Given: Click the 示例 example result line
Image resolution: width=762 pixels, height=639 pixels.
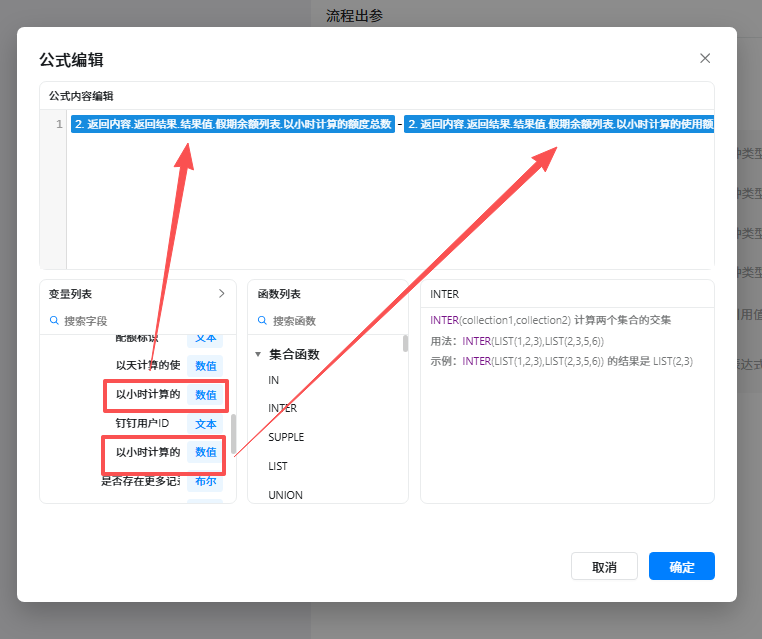Looking at the screenshot, I should (561, 361).
